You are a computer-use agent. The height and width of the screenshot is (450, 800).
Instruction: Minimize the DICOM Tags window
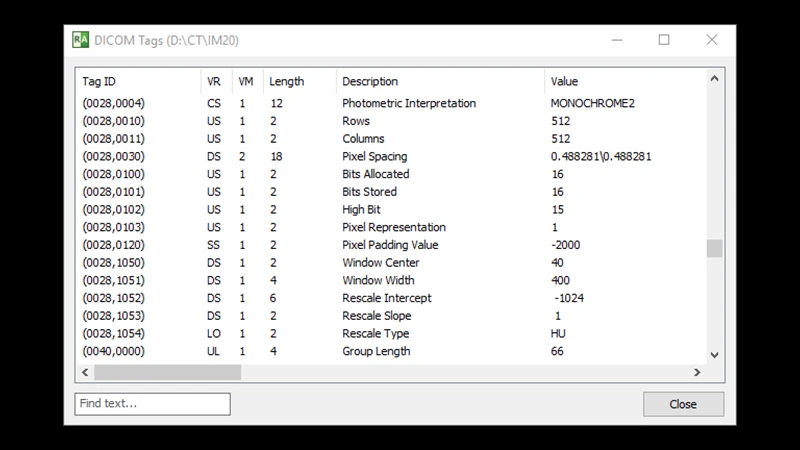point(617,40)
